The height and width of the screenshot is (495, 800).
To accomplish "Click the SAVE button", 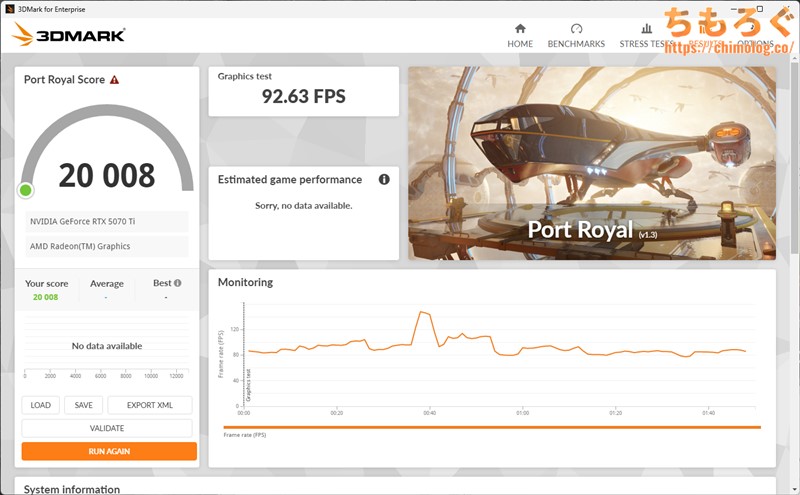I will [x=83, y=405].
